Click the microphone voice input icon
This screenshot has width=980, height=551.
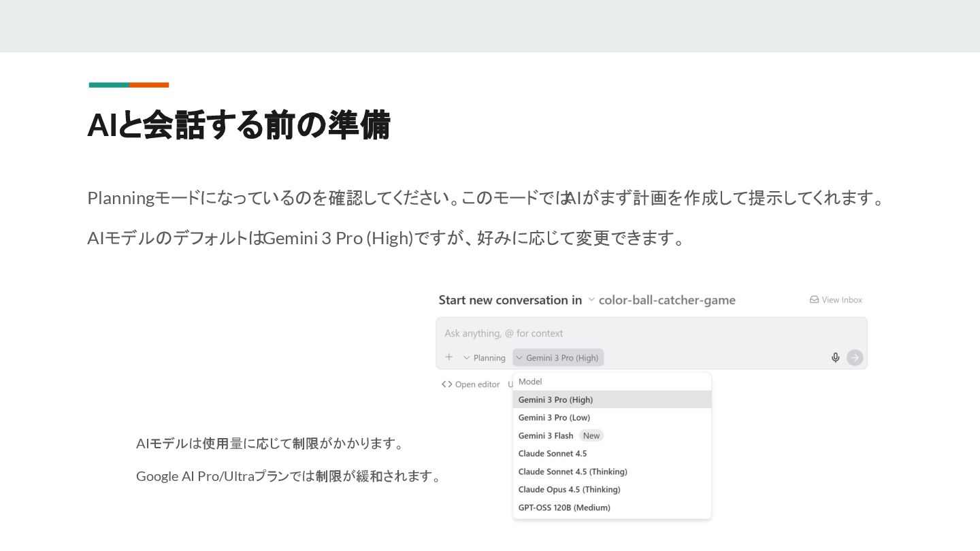(x=836, y=358)
